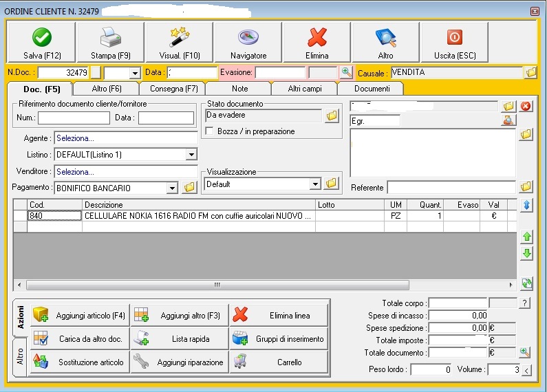
Task: Switch to the Altro (F6) tab
Action: tap(107, 89)
